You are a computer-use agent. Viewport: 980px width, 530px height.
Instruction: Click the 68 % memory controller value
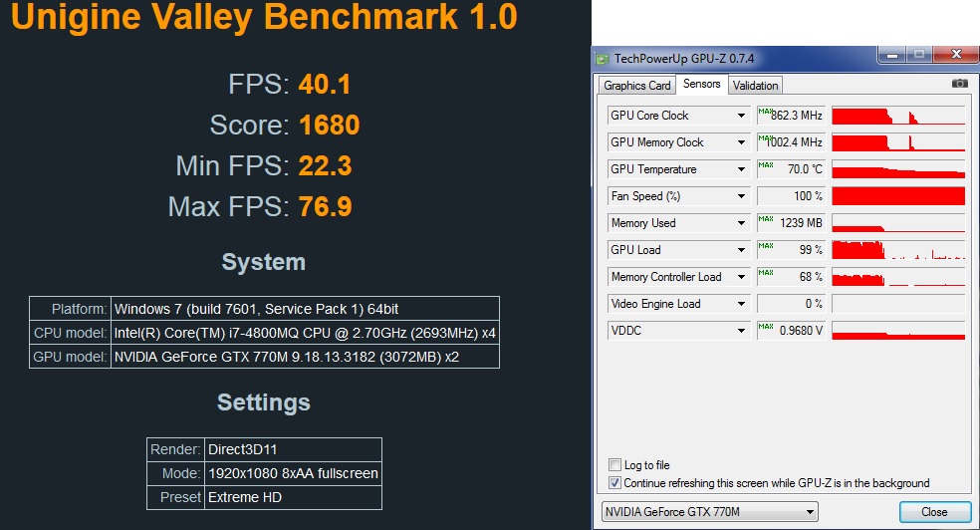pyautogui.click(x=791, y=277)
